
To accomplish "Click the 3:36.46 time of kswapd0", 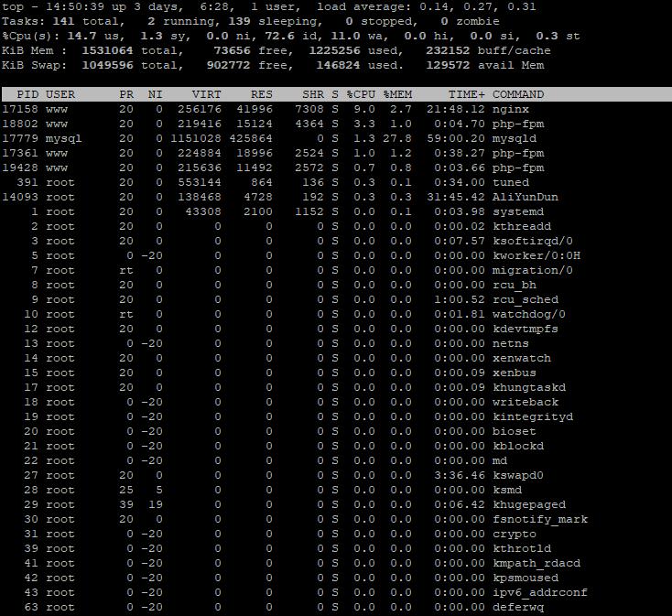I will pos(460,475).
